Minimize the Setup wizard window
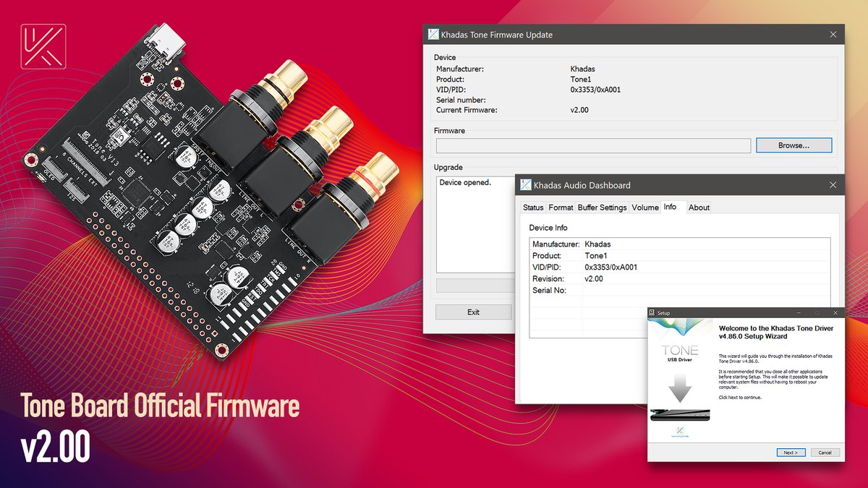868x488 pixels. point(800,313)
